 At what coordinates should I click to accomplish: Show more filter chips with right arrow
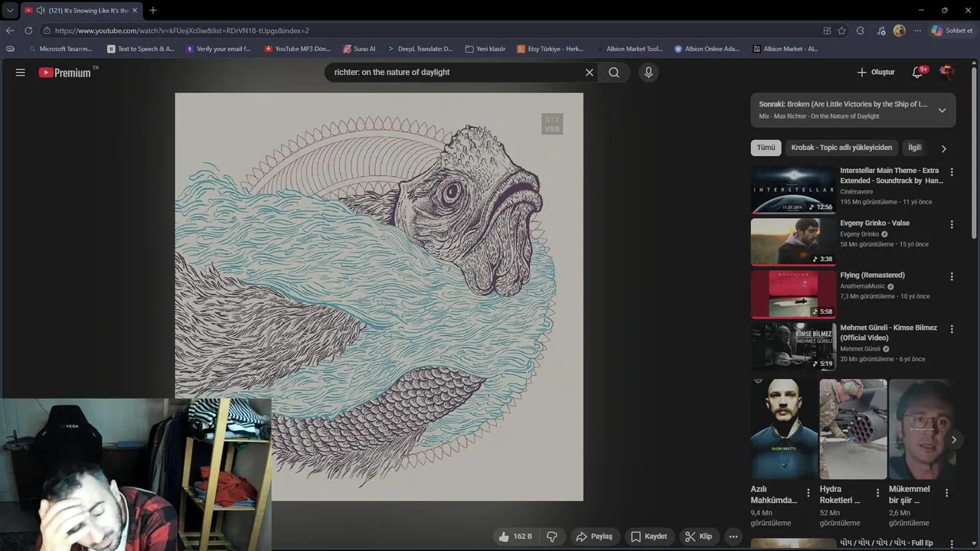(x=943, y=148)
